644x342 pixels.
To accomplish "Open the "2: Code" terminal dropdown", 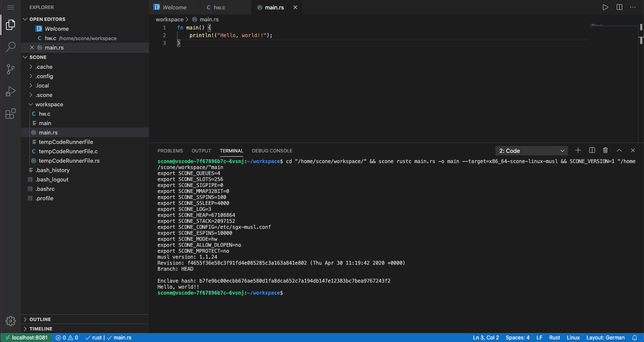I will coord(531,150).
